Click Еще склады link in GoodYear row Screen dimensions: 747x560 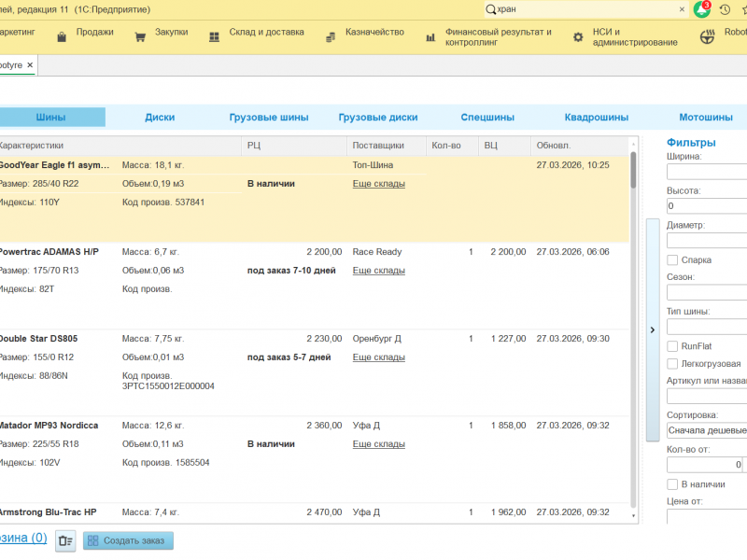(x=379, y=184)
